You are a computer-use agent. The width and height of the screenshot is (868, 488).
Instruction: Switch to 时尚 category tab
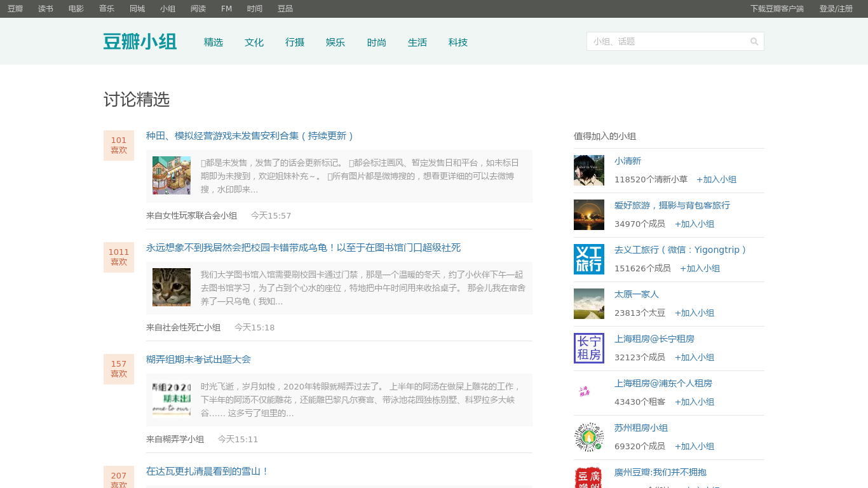(377, 42)
